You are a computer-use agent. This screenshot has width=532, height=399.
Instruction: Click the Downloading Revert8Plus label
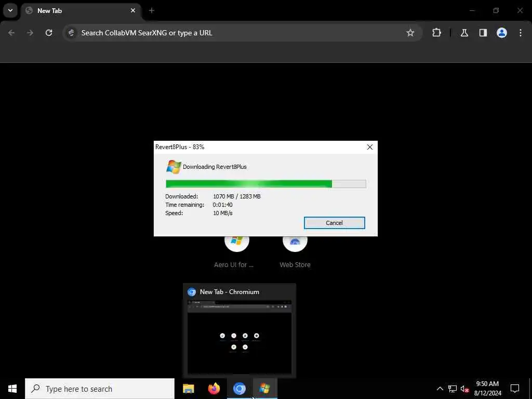coord(215,167)
